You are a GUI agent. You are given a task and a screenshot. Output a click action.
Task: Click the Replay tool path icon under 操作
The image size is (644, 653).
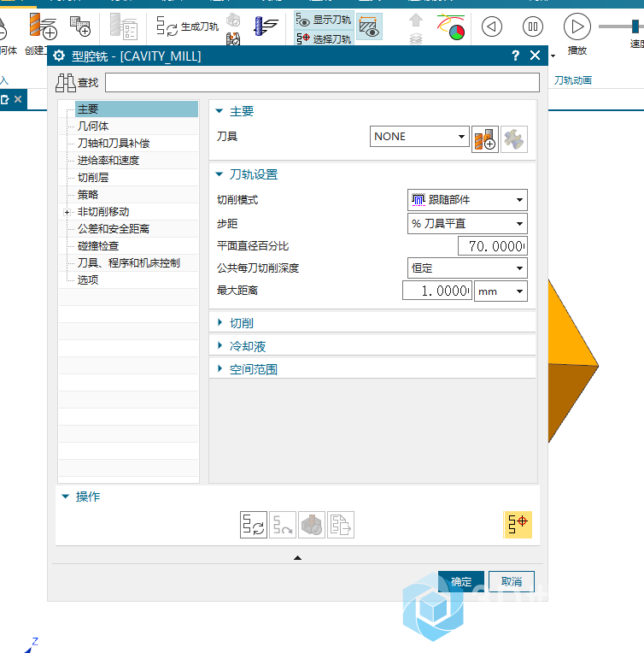click(x=283, y=525)
